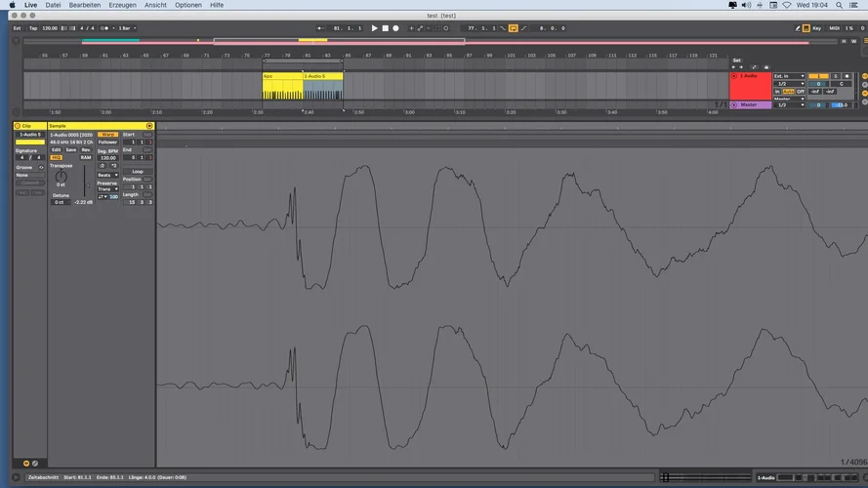Open the Bearbeiten menu
This screenshot has width=868, height=488.
pos(85,5)
